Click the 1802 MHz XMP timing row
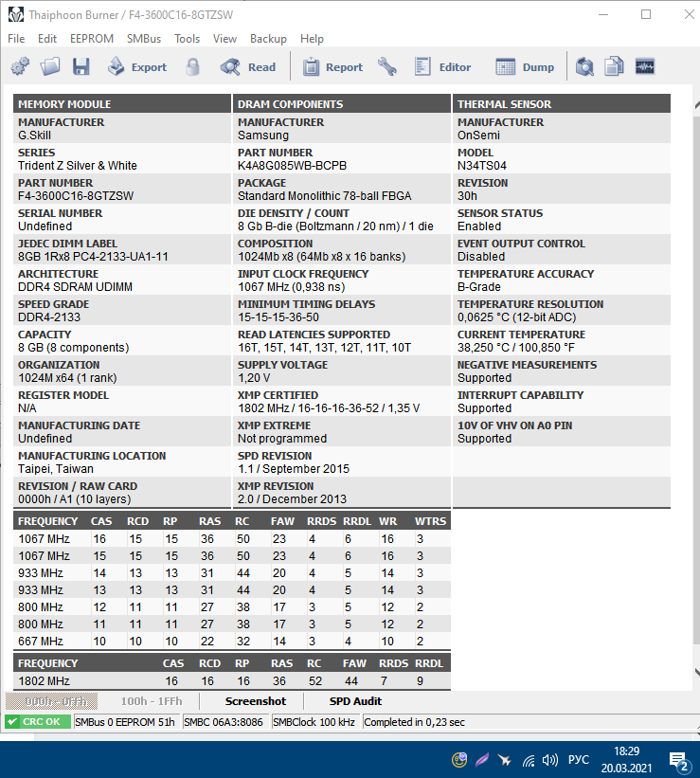Screen dimensions: 700x778 point(232,680)
